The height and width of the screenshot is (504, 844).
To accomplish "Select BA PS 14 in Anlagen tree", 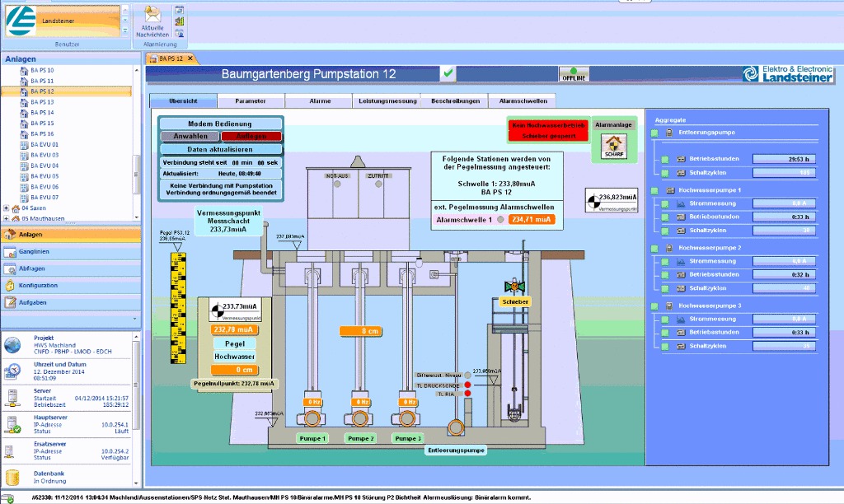I will tap(42, 113).
